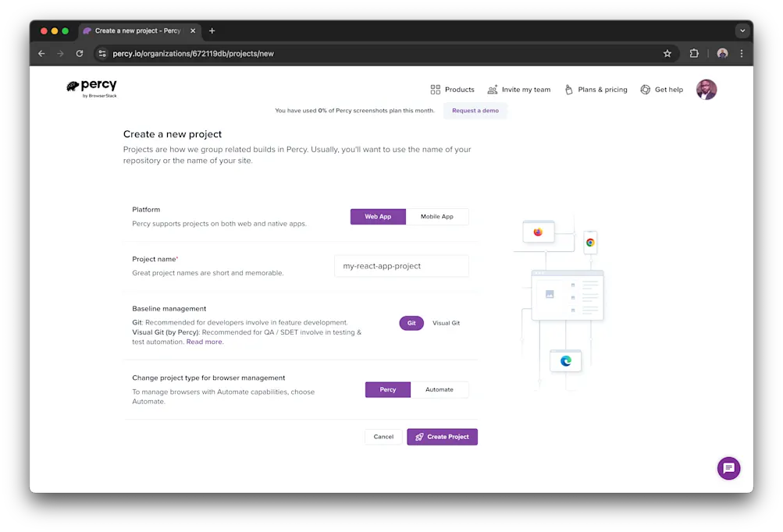Open the Get help menu
783x532 pixels.
662,90
